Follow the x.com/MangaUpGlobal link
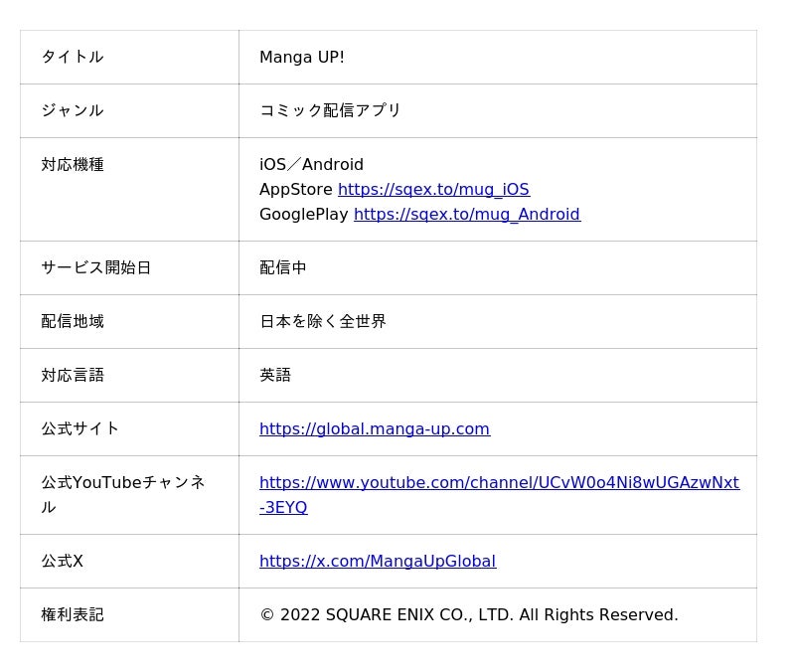The height and width of the screenshot is (672, 795). click(x=377, y=561)
